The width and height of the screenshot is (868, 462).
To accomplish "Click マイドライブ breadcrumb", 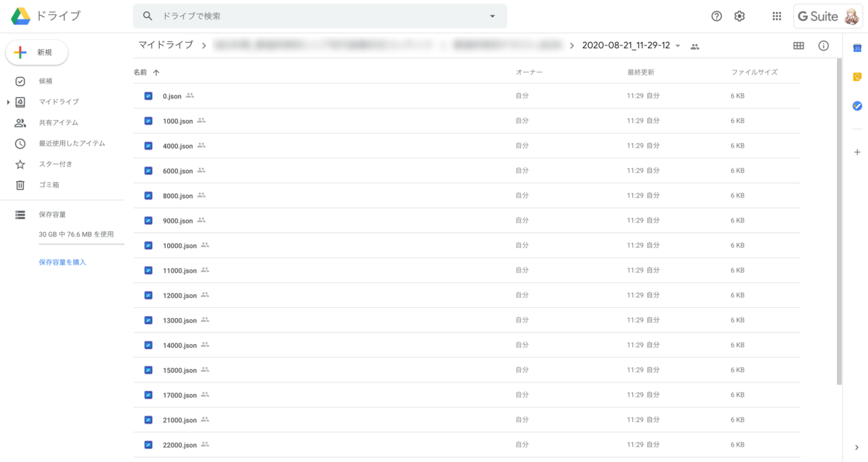I will (166, 45).
